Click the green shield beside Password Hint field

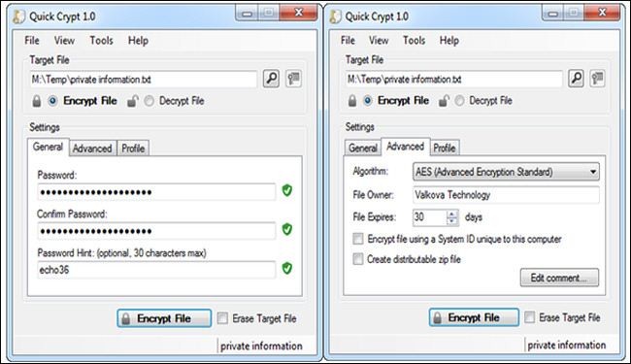pos(287,268)
